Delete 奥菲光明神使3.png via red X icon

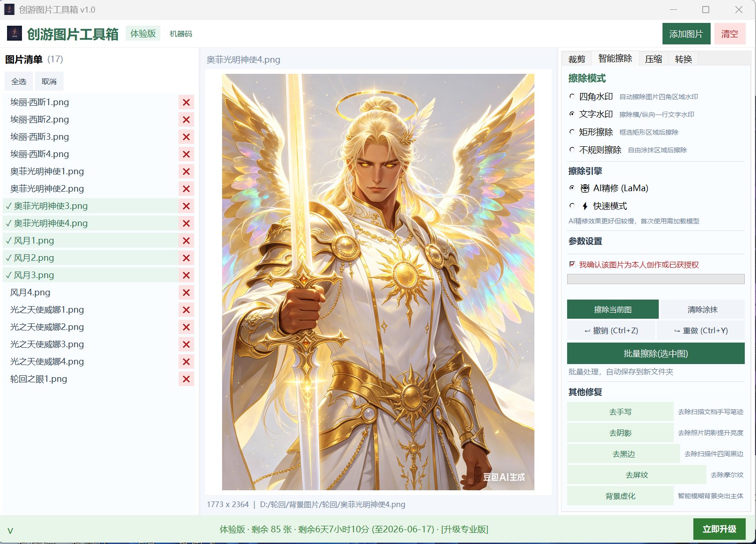point(186,206)
